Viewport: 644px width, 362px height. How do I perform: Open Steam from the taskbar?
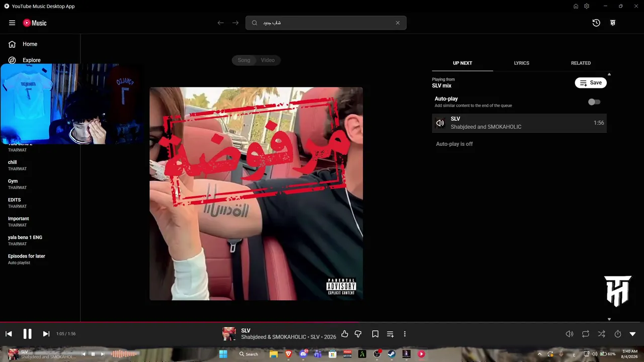[x=392, y=354]
